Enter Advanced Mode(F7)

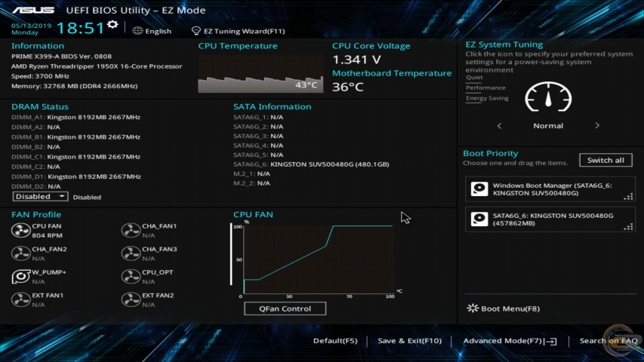point(503,341)
